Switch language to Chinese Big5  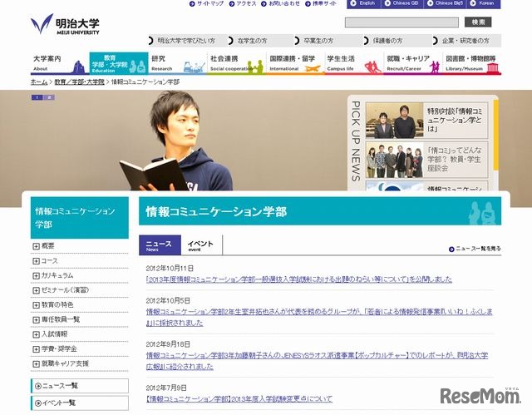point(446,3)
